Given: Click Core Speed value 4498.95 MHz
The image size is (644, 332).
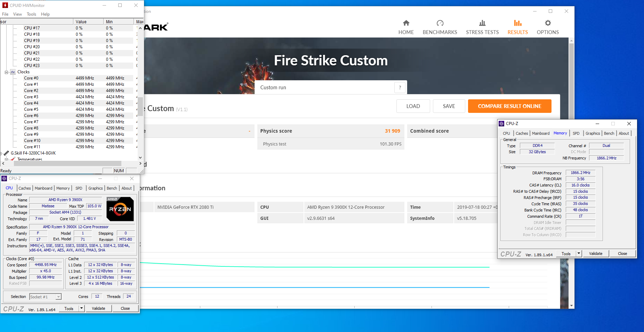Looking at the screenshot, I should point(46,265).
